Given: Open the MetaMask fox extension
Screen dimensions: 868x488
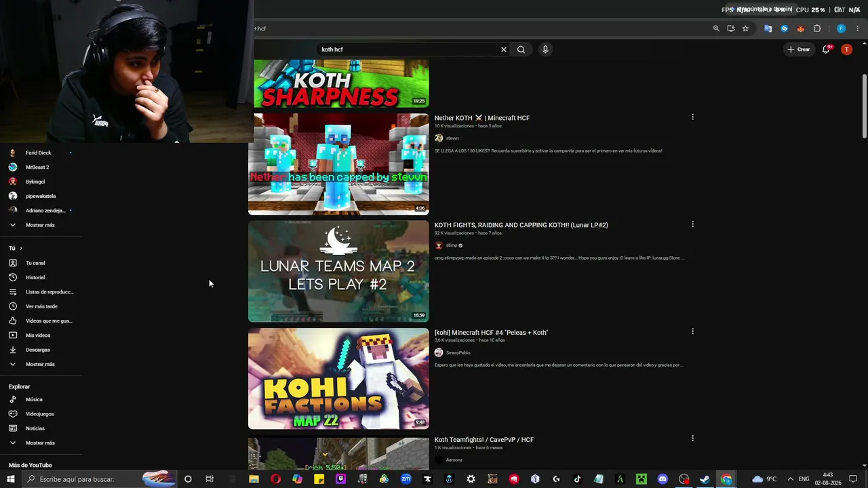Looking at the screenshot, I should coord(801,28).
